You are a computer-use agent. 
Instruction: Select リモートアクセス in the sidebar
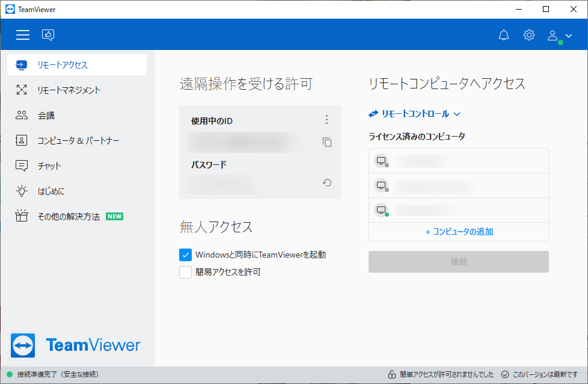click(77, 64)
